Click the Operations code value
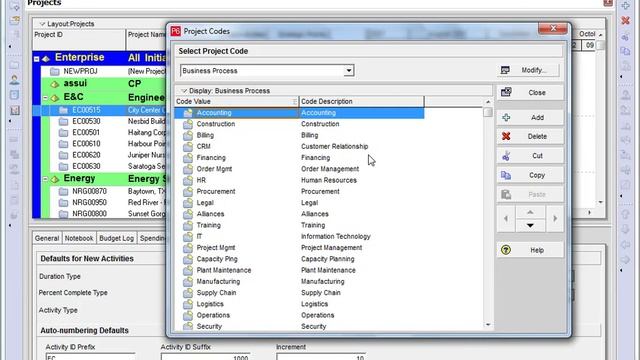The height and width of the screenshot is (360, 640). coord(213,315)
